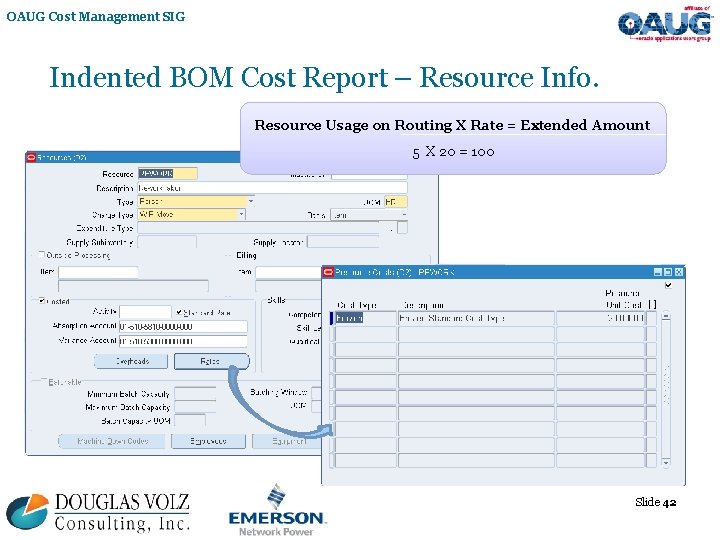Toggle the Standard Rate checkbox
The height and width of the screenshot is (540, 720).
179,313
